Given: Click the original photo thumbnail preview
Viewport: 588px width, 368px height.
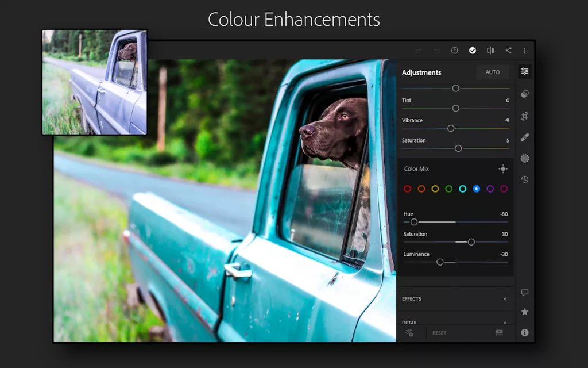Looking at the screenshot, I should (95, 82).
